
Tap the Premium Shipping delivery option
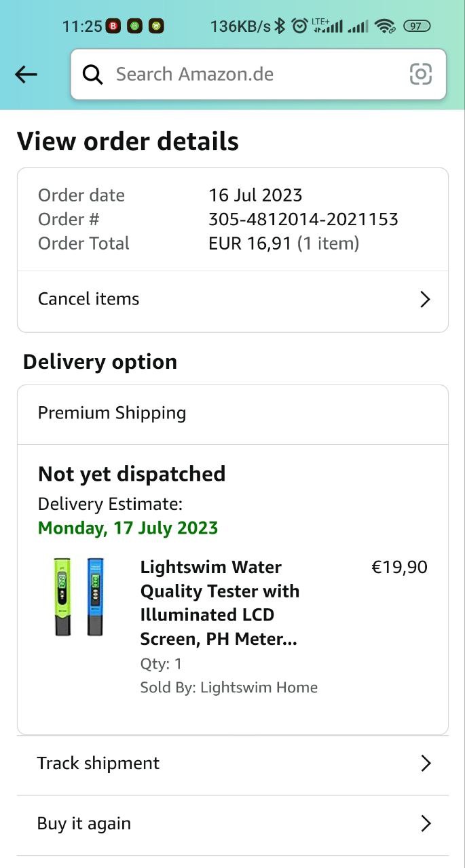[x=233, y=414]
